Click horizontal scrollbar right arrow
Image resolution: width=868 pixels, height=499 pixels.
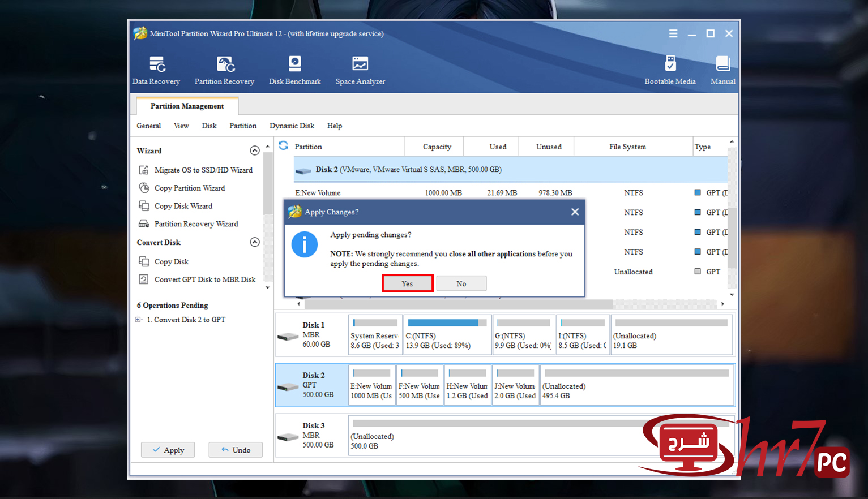click(x=722, y=304)
